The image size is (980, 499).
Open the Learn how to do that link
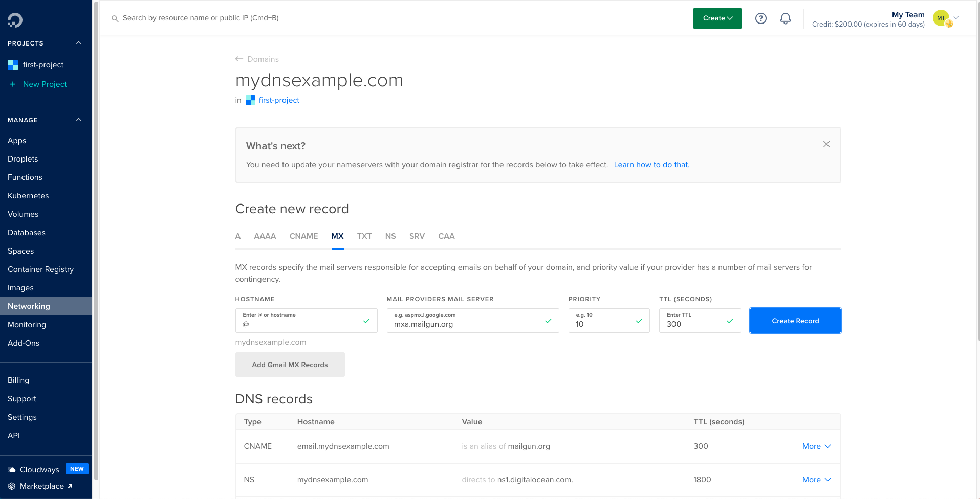(651, 165)
